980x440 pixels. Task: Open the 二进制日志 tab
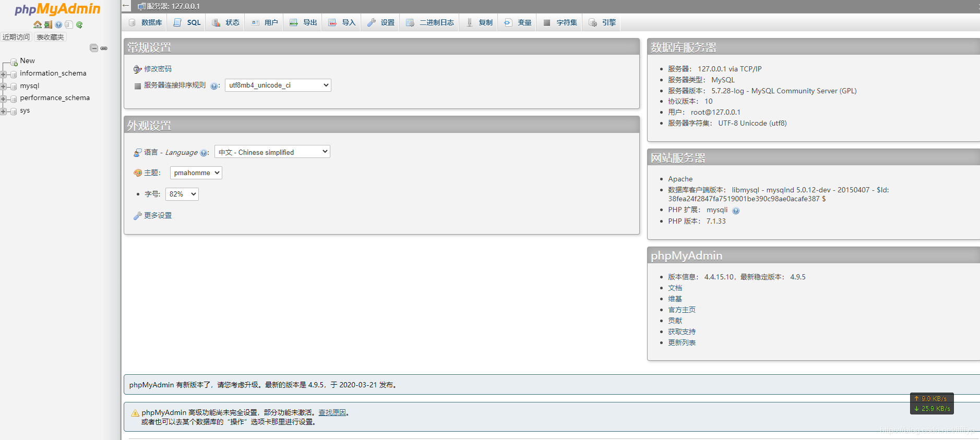pyautogui.click(x=429, y=22)
